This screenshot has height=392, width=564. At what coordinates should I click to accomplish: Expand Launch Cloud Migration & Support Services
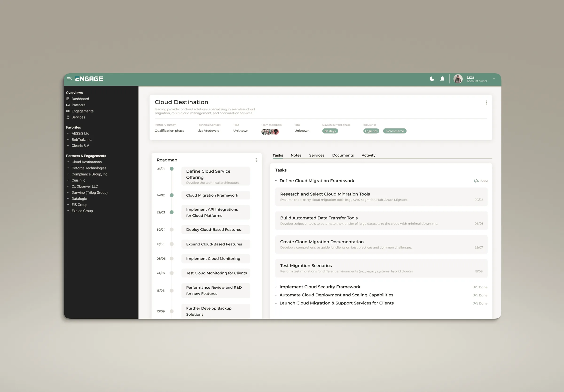pyautogui.click(x=276, y=303)
